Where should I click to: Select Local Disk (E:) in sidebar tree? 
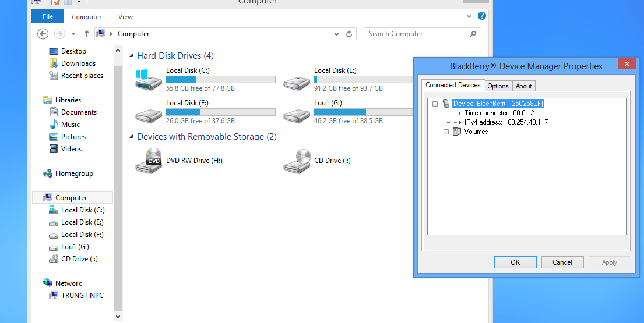point(82,222)
